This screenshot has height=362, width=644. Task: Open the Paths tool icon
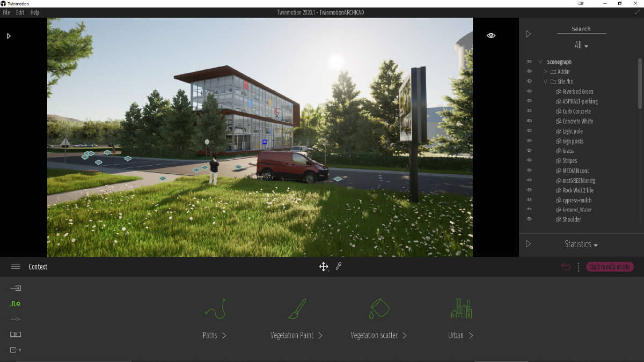[x=215, y=309]
